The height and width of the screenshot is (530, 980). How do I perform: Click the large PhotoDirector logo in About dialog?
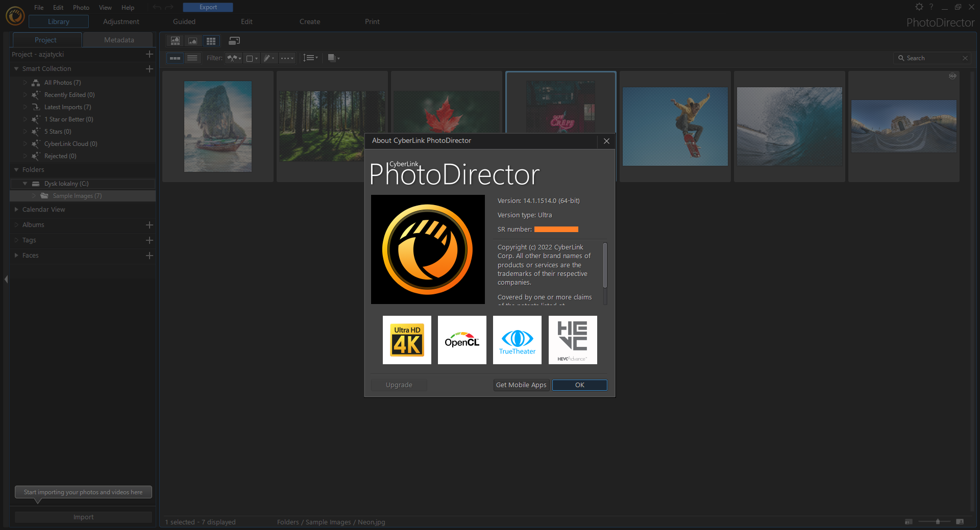(x=428, y=249)
